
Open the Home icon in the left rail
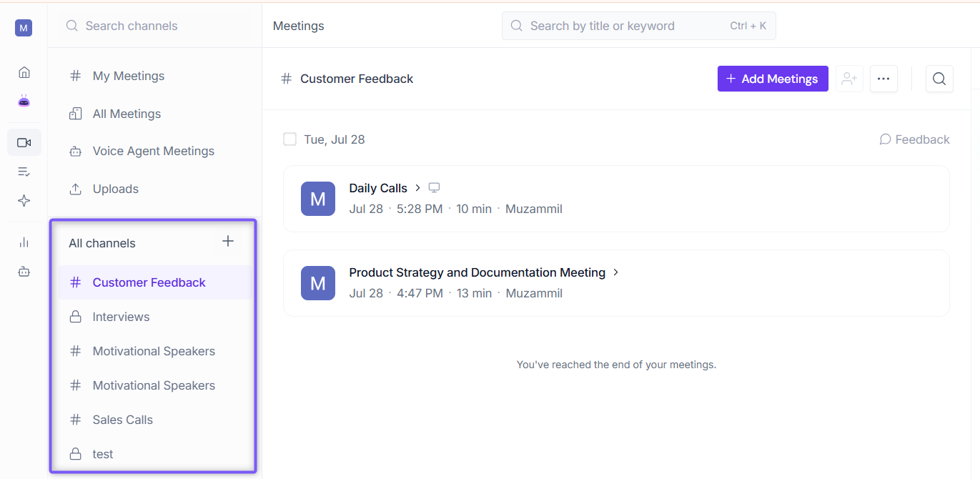click(x=24, y=72)
